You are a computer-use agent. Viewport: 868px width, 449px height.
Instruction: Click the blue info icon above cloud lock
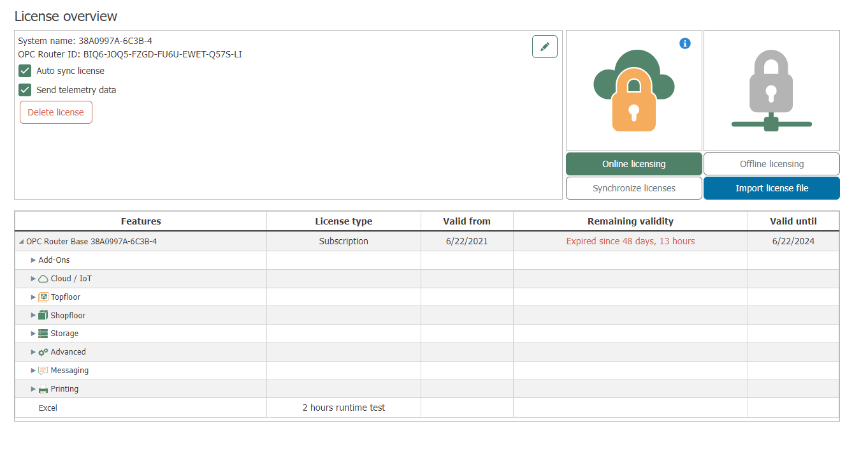point(685,43)
